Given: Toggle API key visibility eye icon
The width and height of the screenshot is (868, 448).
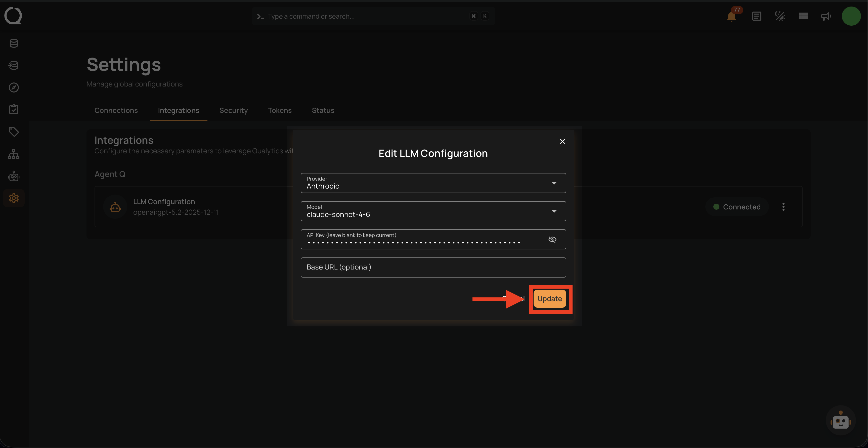Looking at the screenshot, I should coord(552,240).
